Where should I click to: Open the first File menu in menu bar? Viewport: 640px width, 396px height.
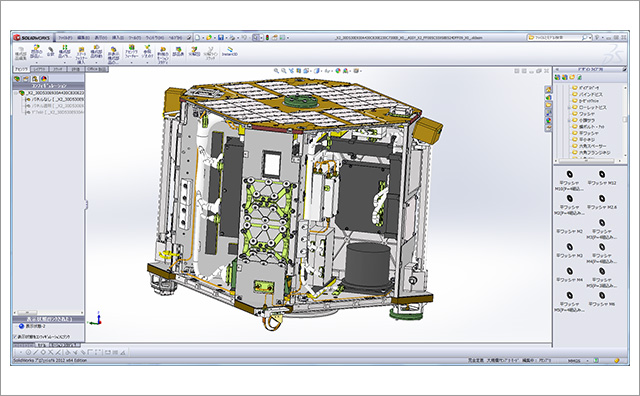click(65, 38)
